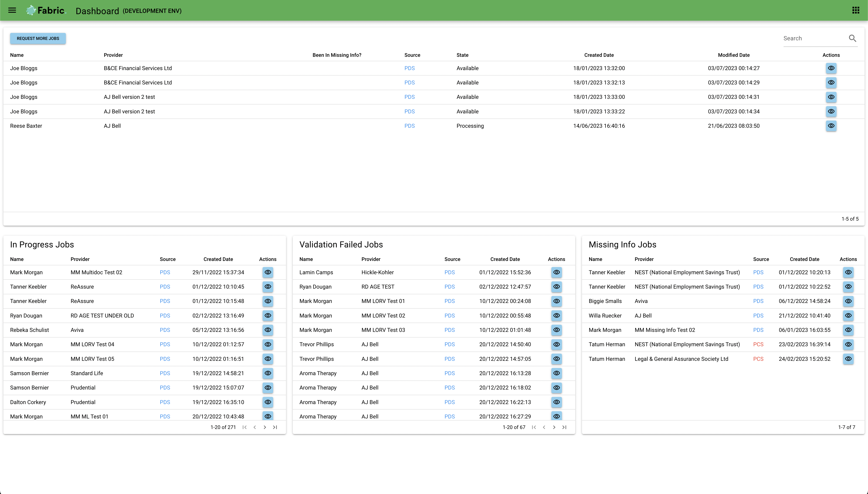View Tatum Herman's NEST job
The image size is (868, 494).
[x=848, y=344]
